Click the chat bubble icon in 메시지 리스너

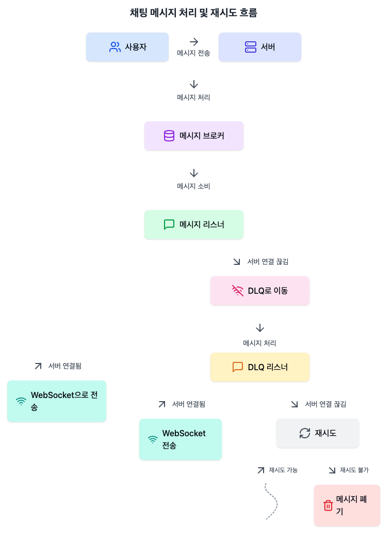point(169,225)
